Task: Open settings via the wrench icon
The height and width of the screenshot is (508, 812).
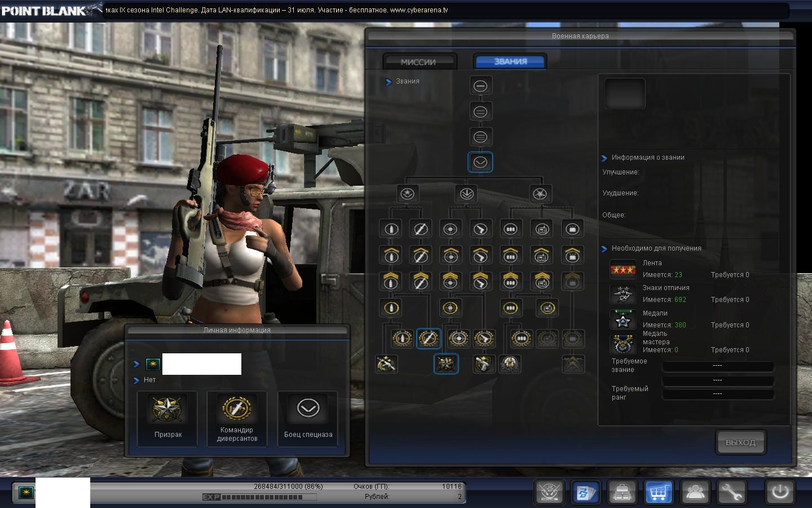Action: point(731,492)
